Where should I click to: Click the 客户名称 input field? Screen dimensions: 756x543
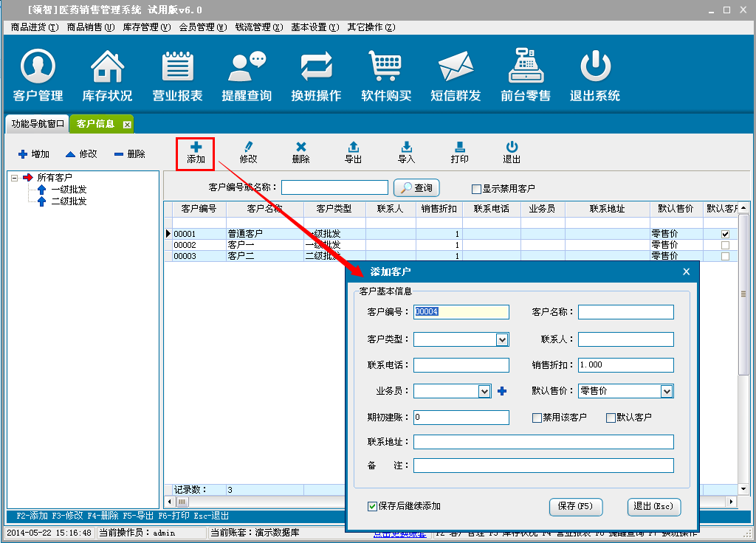point(625,312)
